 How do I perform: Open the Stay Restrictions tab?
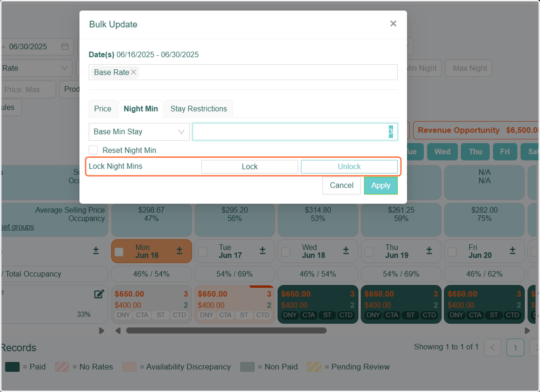pyautogui.click(x=198, y=109)
